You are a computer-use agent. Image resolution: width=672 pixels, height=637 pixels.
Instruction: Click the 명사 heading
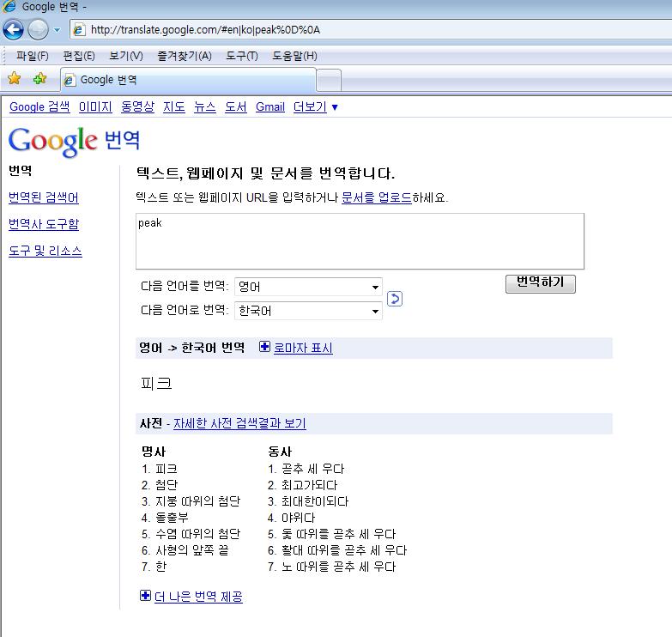(x=154, y=452)
